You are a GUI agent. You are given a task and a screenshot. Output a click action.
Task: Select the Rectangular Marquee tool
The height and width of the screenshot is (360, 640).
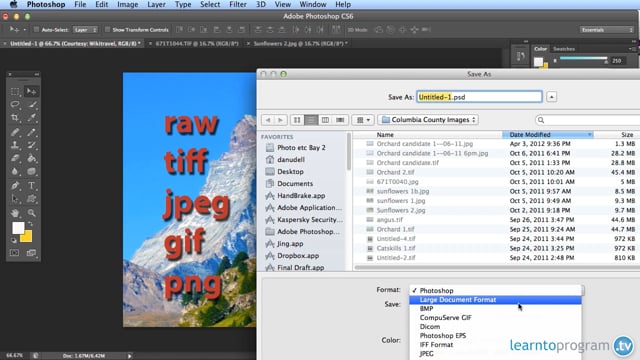15,91
